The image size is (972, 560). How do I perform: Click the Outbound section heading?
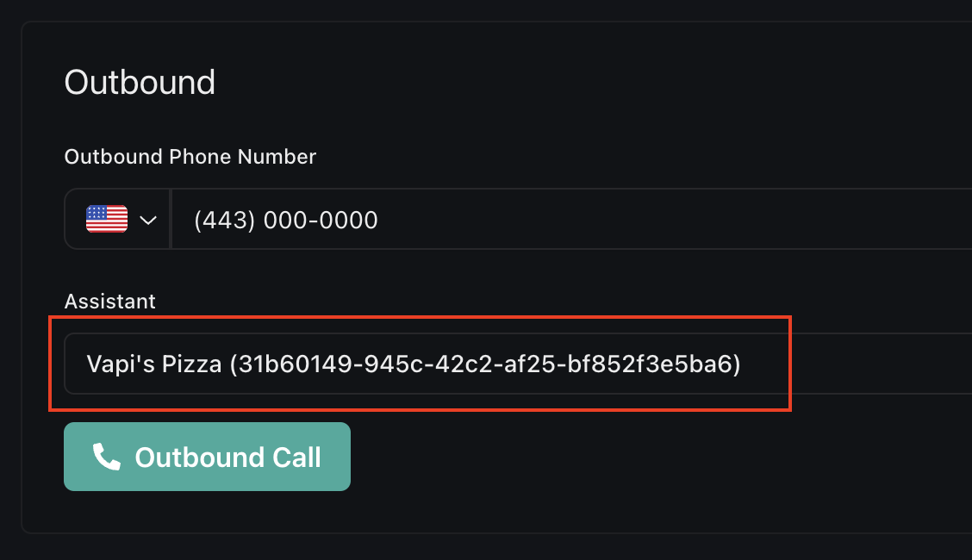click(140, 83)
